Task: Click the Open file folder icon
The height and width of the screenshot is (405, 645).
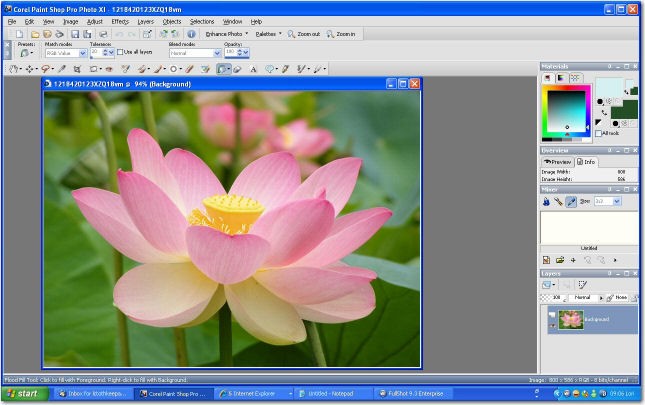Action: click(35, 34)
